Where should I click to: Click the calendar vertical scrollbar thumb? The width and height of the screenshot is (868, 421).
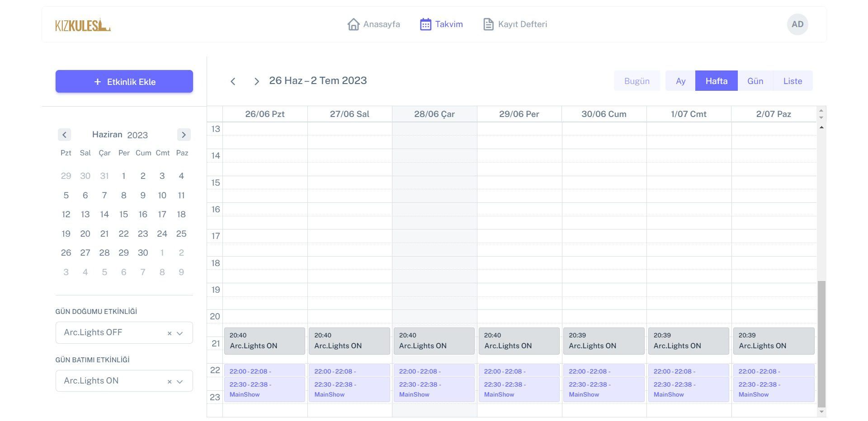click(x=821, y=343)
